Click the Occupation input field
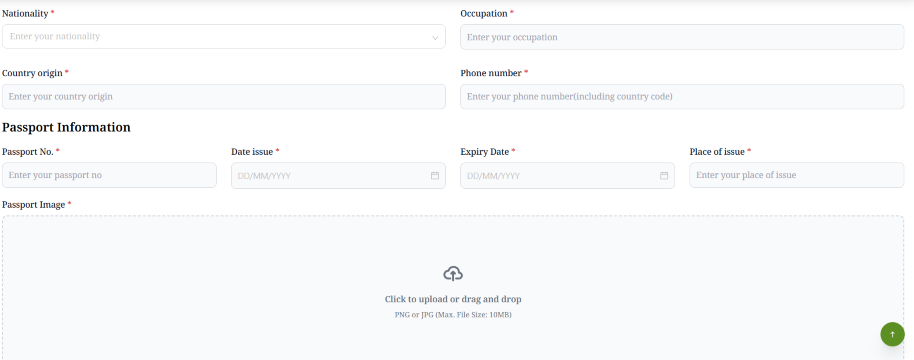Image resolution: width=914 pixels, height=360 pixels. point(682,37)
